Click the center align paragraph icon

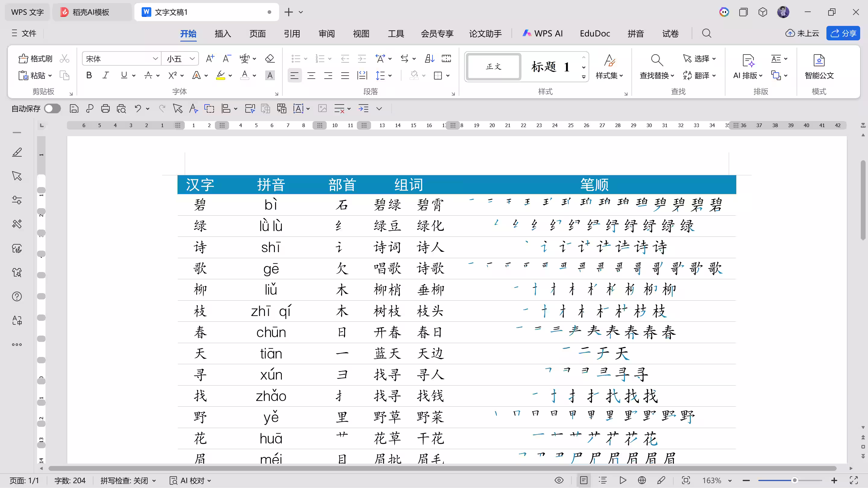tap(311, 75)
